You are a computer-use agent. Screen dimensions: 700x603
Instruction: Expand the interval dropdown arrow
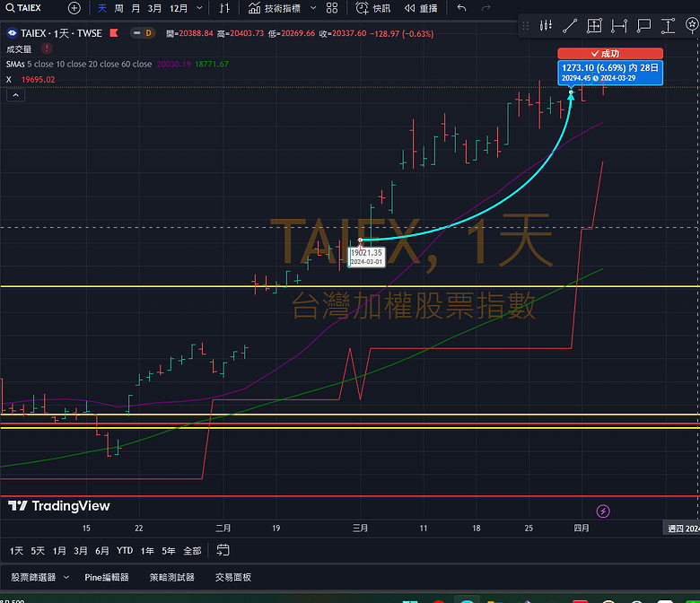pyautogui.click(x=199, y=8)
